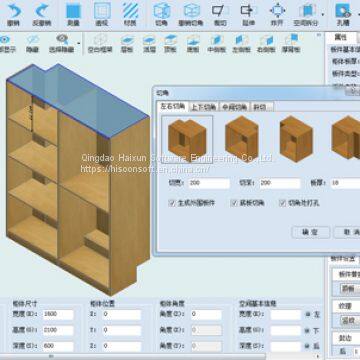Click the horizontal scrollbar at the bottom
The width and height of the screenshot is (360, 360).
pos(133,356)
